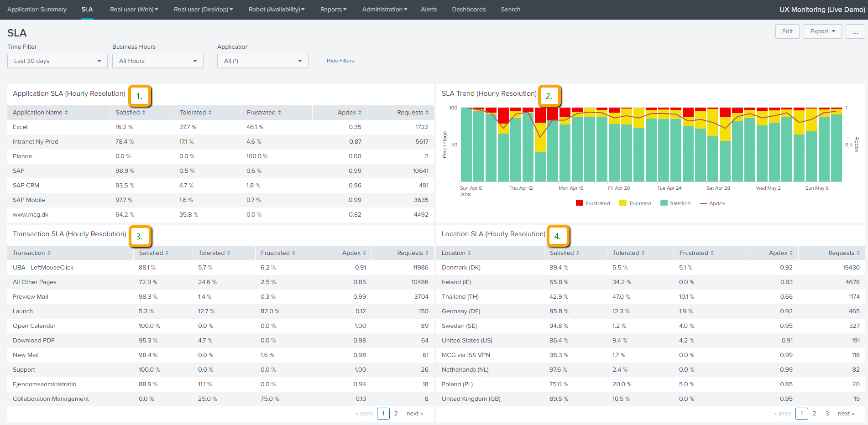
Task: Open the more options ellipsis menu
Action: (855, 31)
